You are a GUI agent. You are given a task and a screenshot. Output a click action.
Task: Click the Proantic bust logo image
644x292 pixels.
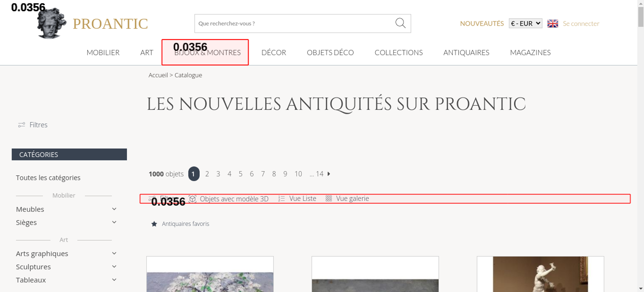click(x=52, y=23)
